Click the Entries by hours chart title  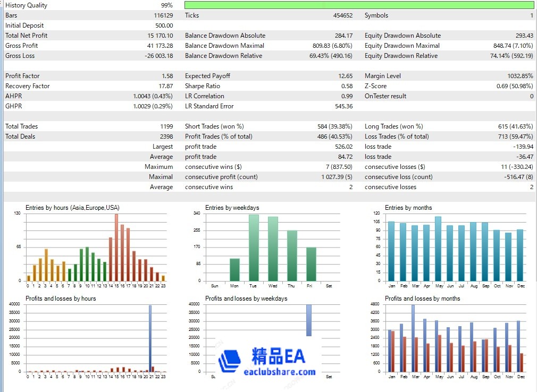pos(72,208)
